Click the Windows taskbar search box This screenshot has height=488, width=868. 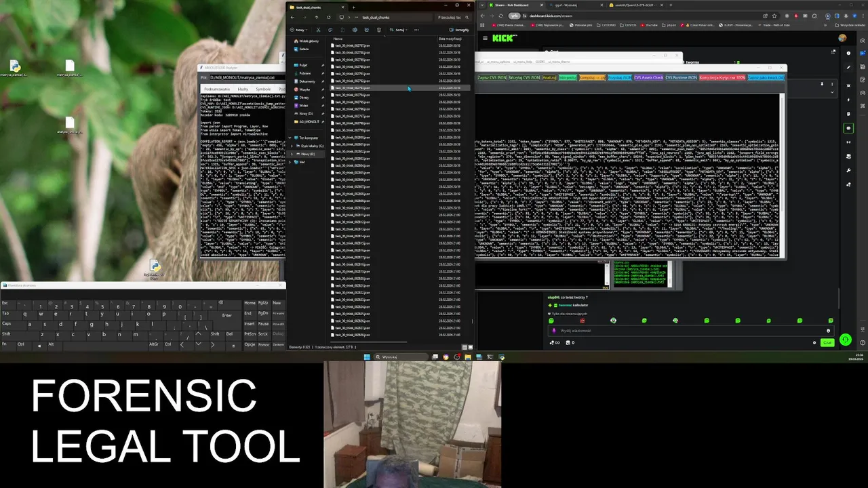[x=400, y=357]
